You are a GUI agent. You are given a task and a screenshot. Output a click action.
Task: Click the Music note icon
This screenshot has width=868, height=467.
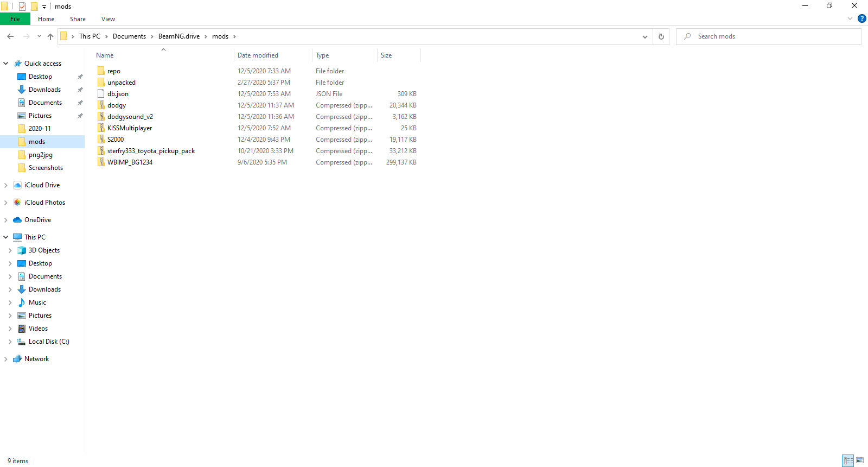[x=22, y=302]
